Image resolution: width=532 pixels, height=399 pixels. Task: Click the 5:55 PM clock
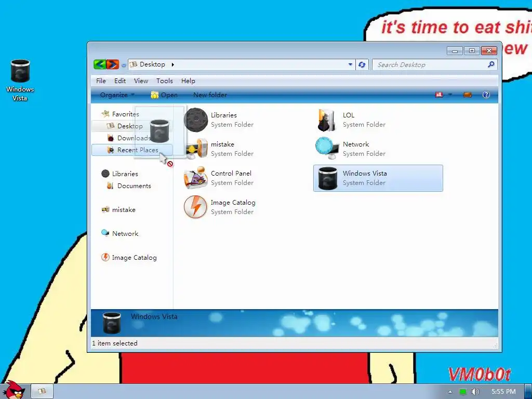coord(503,392)
